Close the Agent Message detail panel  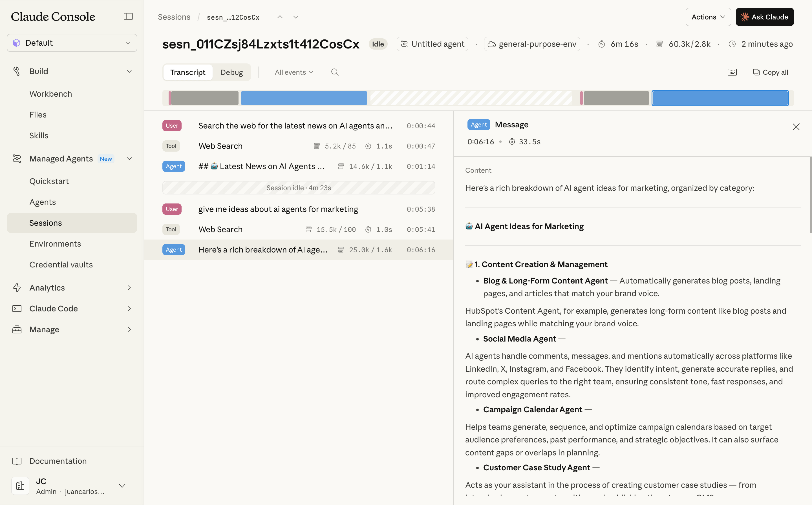click(796, 127)
